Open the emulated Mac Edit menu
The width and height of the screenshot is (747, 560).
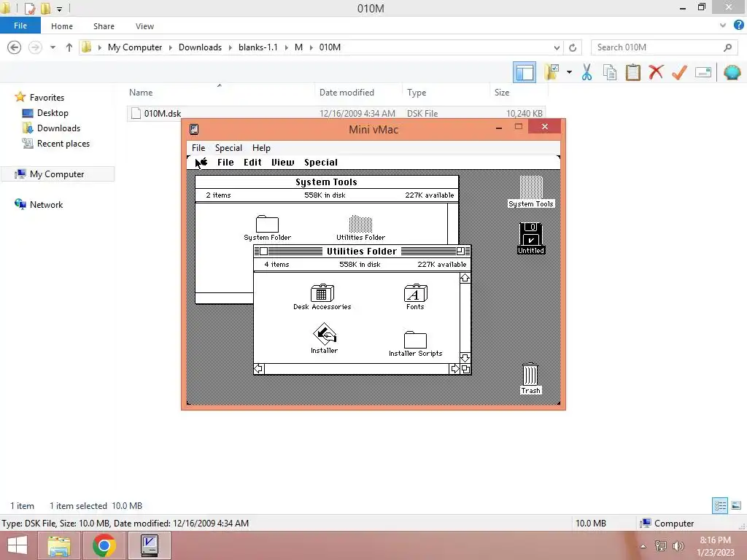point(252,163)
